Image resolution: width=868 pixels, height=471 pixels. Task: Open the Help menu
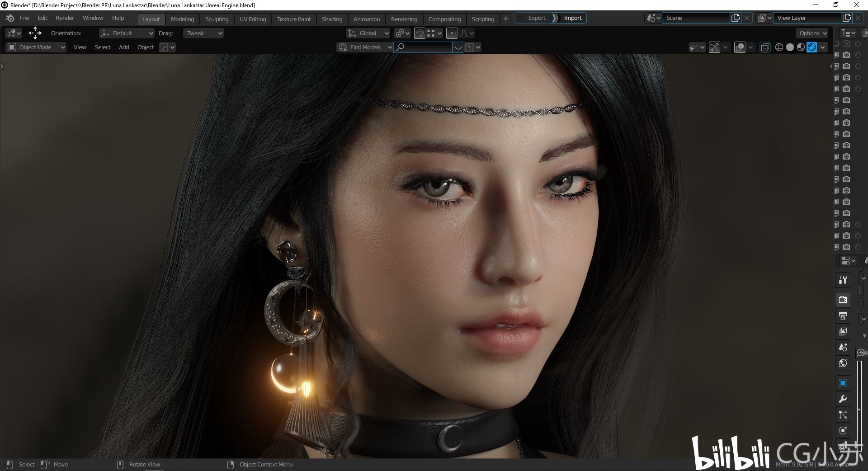pos(118,18)
